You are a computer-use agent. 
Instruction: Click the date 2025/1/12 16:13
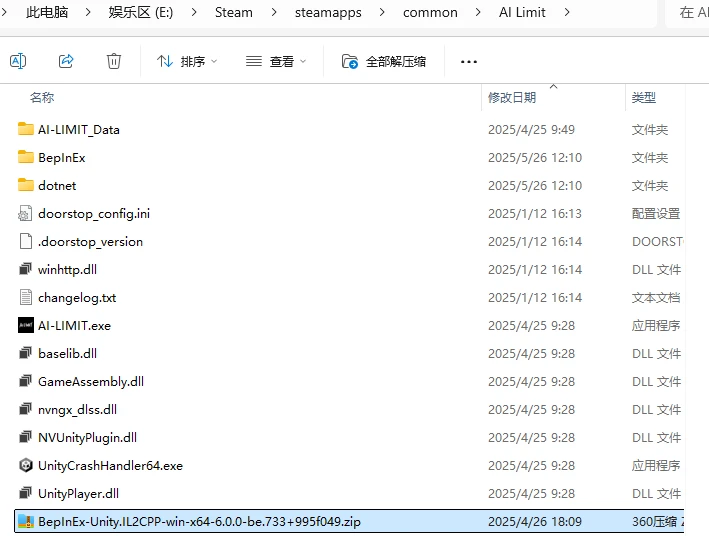click(534, 213)
